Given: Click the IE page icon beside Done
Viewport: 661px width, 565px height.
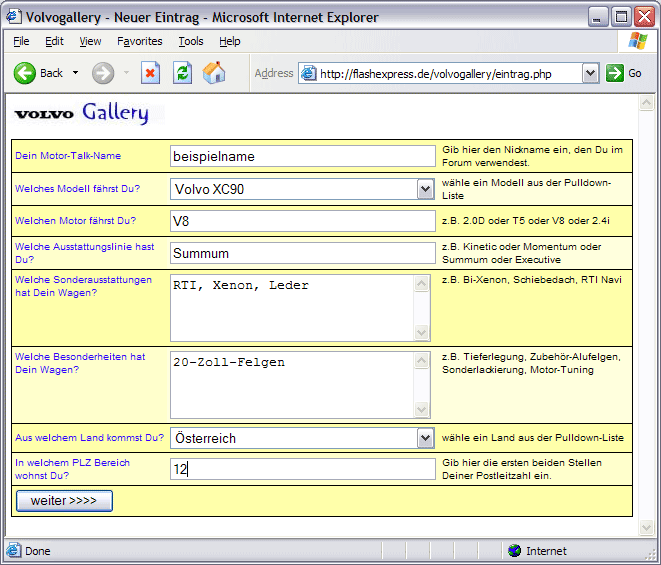Looking at the screenshot, I should 13,550.
